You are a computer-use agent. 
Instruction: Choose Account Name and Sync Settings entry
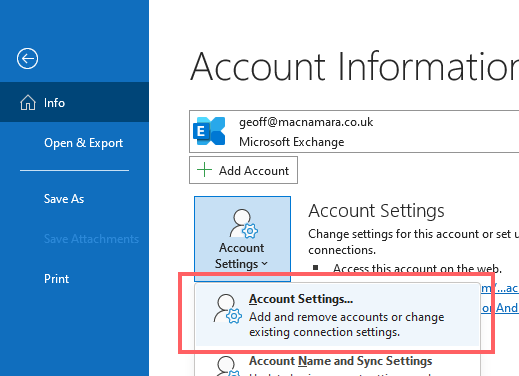pos(337,364)
